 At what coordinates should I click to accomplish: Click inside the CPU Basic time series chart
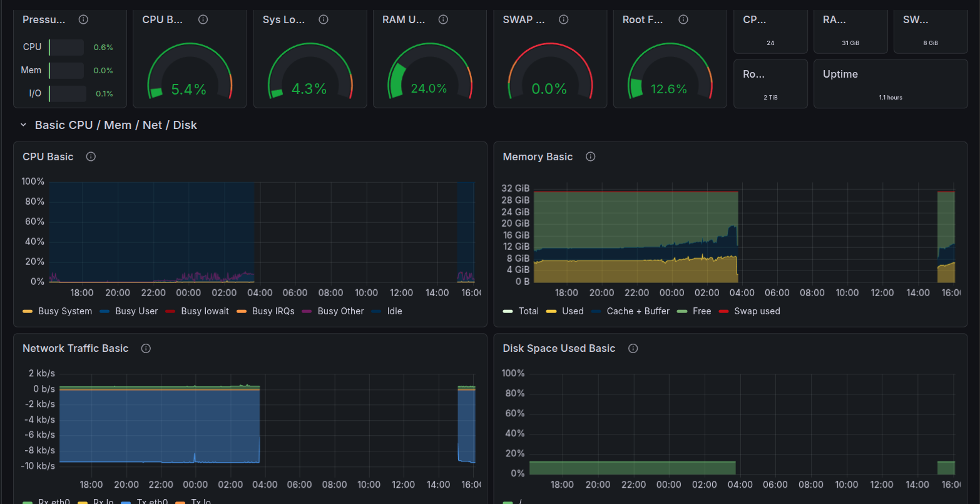pyautogui.click(x=262, y=232)
